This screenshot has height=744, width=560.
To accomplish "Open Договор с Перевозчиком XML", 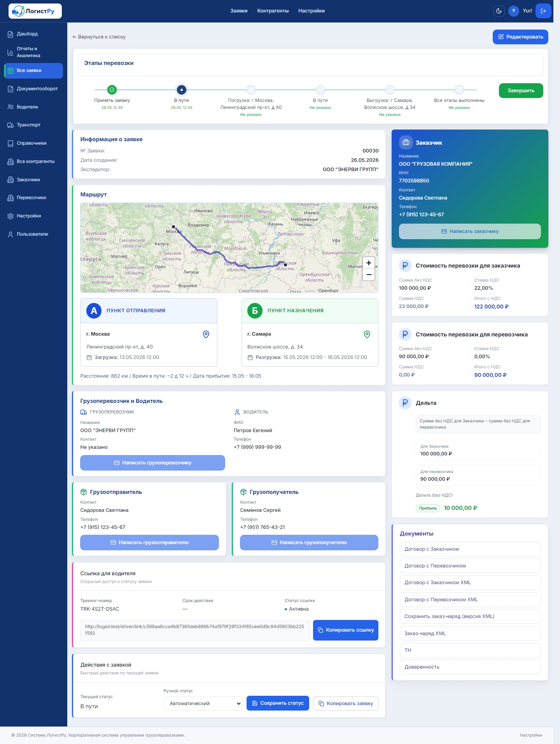I will coord(470,600).
